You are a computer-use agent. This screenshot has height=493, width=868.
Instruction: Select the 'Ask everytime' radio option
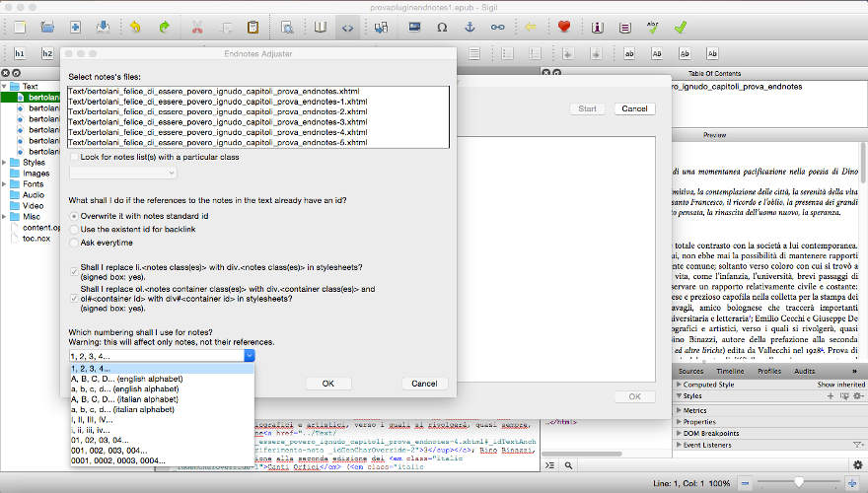coord(74,243)
